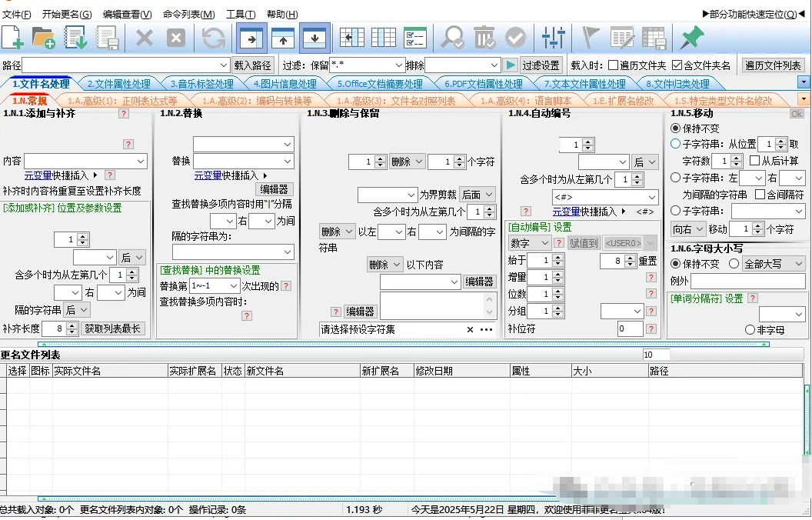Open the 工具(T) menu

pyautogui.click(x=241, y=14)
